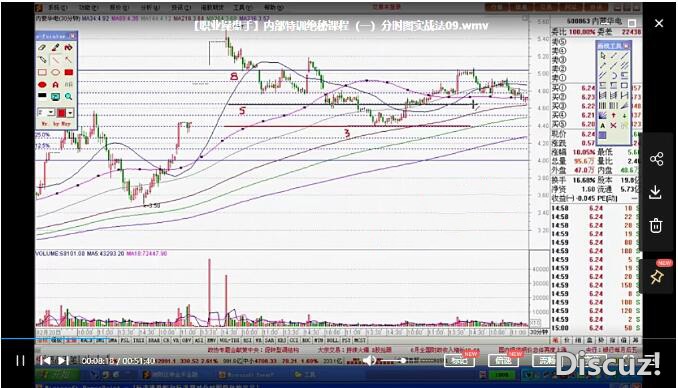Select the black screen blackout tool
This screenshot has height=388, width=678.
(42, 96)
